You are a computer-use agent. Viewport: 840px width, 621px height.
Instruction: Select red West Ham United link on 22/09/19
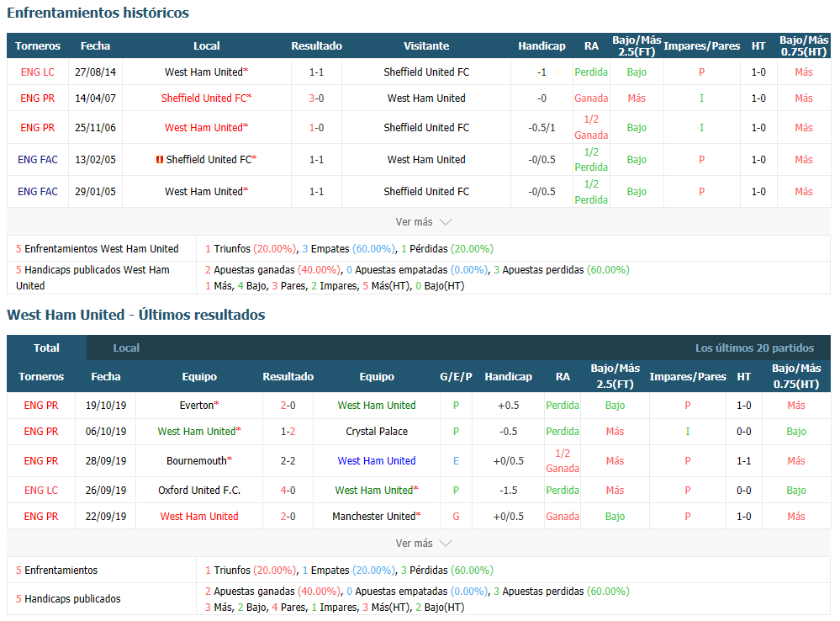click(x=199, y=517)
